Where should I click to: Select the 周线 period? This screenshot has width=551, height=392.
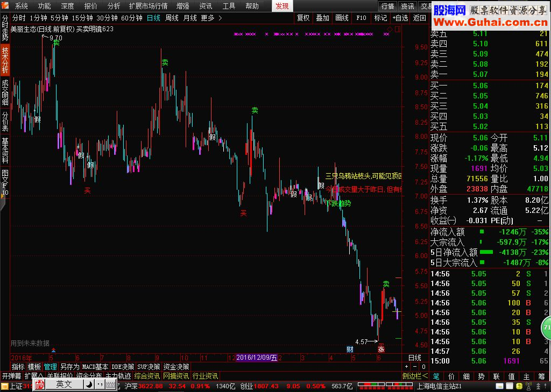172,18
